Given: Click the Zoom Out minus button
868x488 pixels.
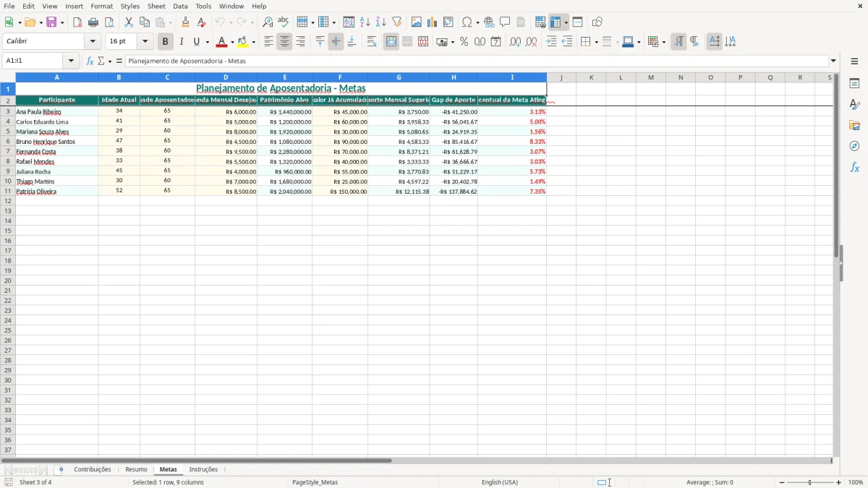Looking at the screenshot, I should (x=782, y=482).
